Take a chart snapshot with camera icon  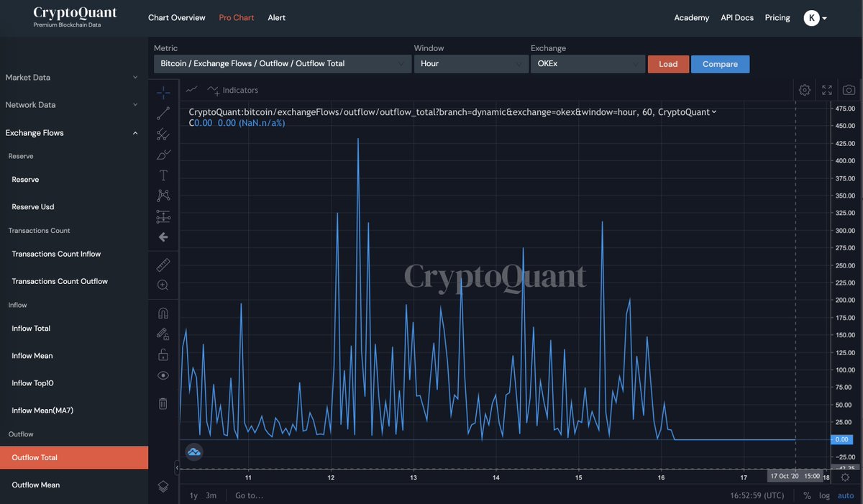(x=849, y=90)
